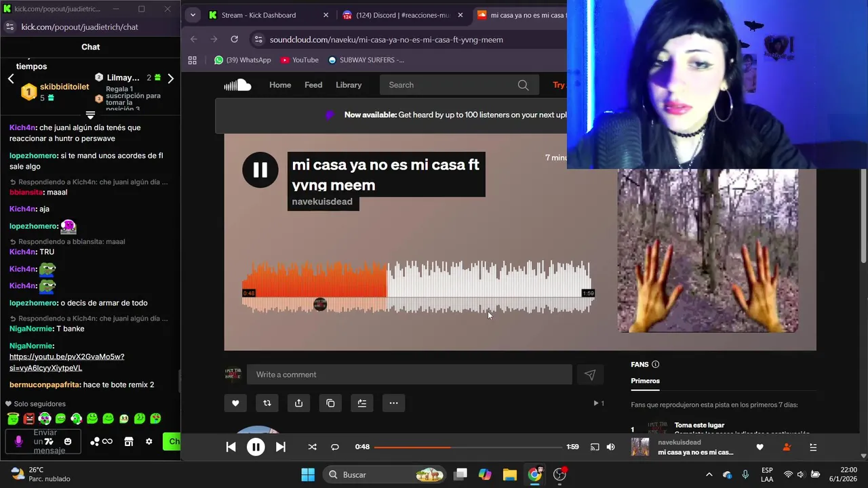Send the comment with the paper plane icon
The image size is (868, 488).
[x=590, y=375]
